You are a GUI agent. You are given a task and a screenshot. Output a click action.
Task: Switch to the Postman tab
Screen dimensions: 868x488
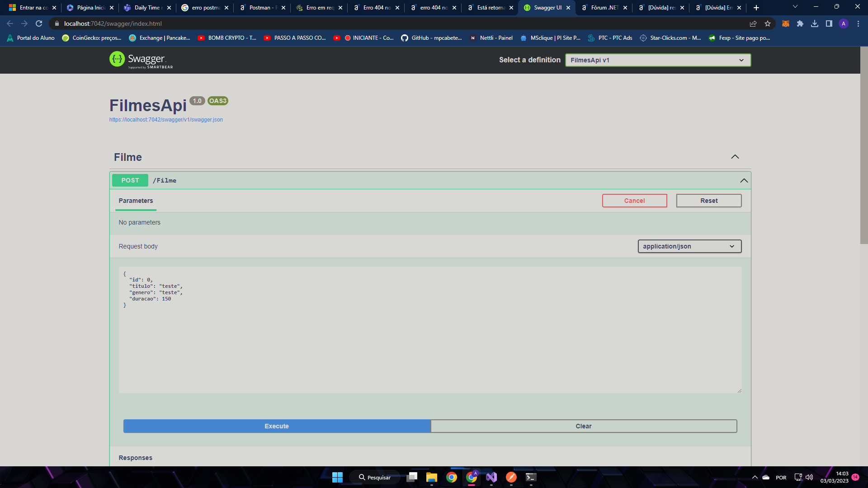click(x=262, y=8)
